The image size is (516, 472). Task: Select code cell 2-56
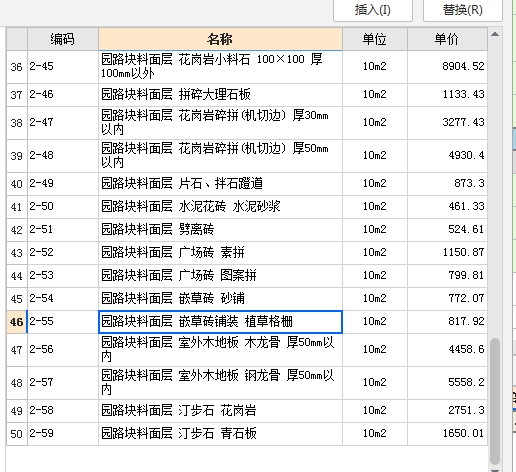tap(63, 350)
